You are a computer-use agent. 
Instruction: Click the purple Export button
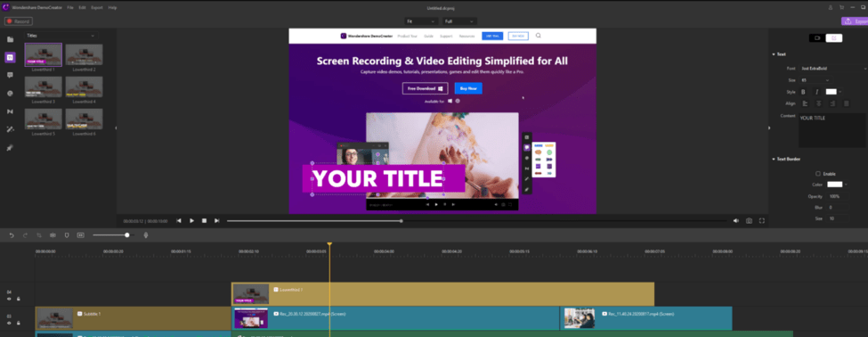(855, 21)
